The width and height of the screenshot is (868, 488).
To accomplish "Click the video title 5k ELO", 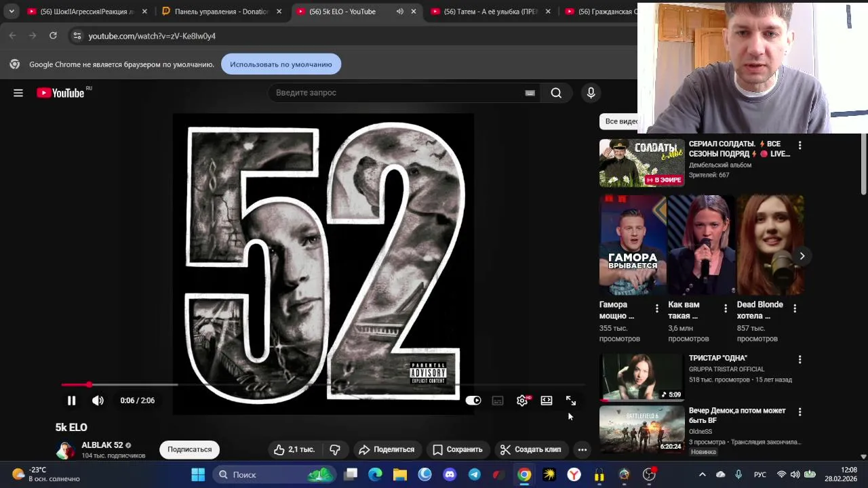I will click(x=71, y=427).
